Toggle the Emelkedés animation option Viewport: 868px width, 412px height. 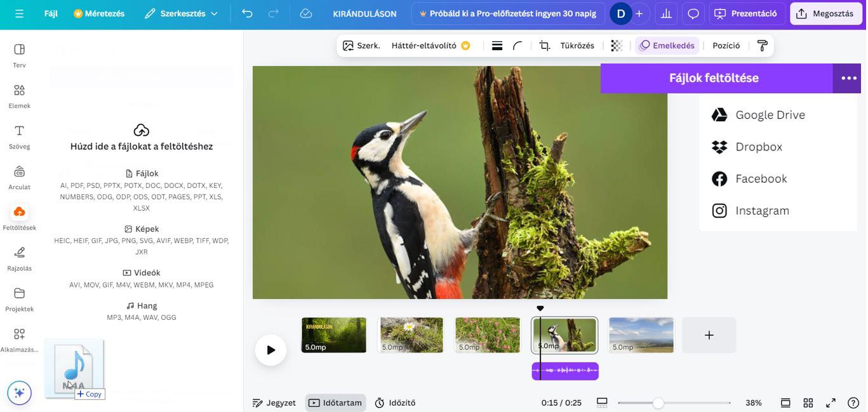click(667, 46)
